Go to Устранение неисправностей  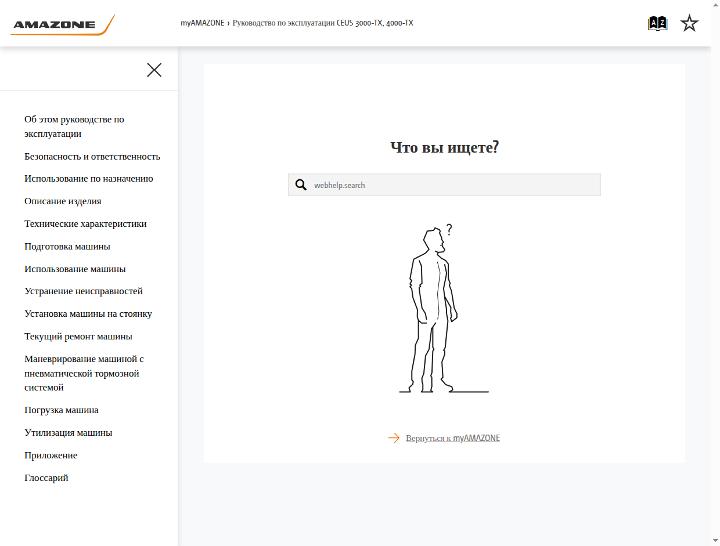point(84,291)
